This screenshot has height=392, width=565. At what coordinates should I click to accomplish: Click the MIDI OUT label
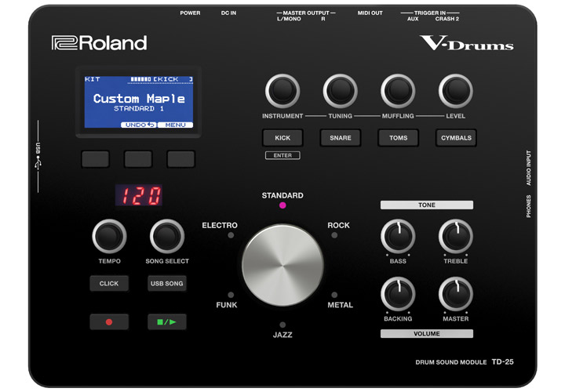pyautogui.click(x=370, y=13)
